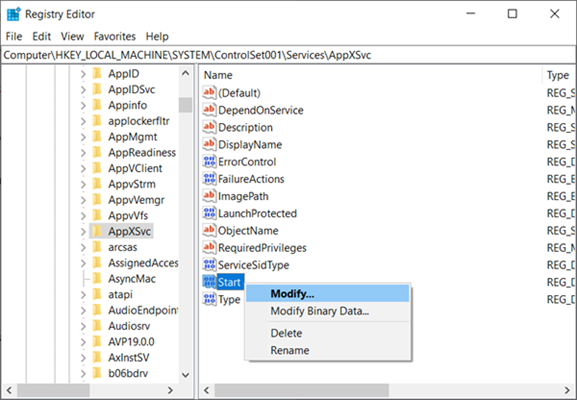Screen dimensions: 577x400
Task: Click the tree pane scroll down arrow
Action: (x=185, y=375)
